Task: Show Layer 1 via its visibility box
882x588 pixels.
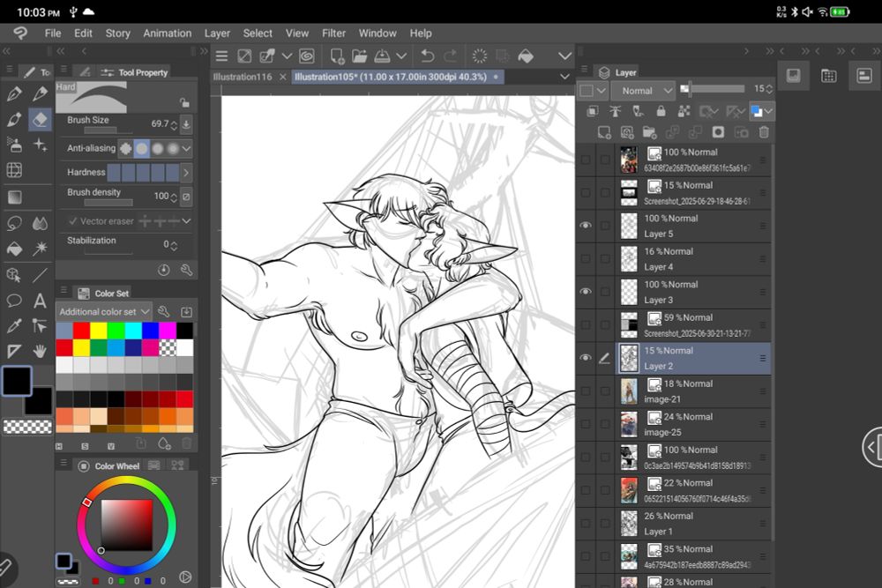Action: (586, 524)
